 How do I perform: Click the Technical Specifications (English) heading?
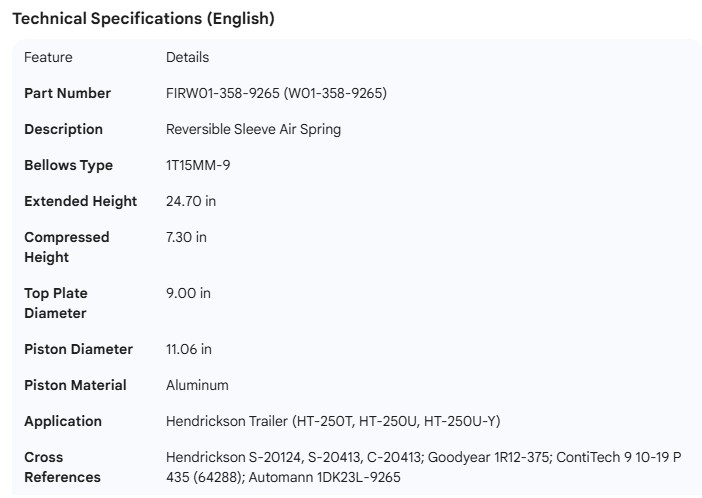143,19
